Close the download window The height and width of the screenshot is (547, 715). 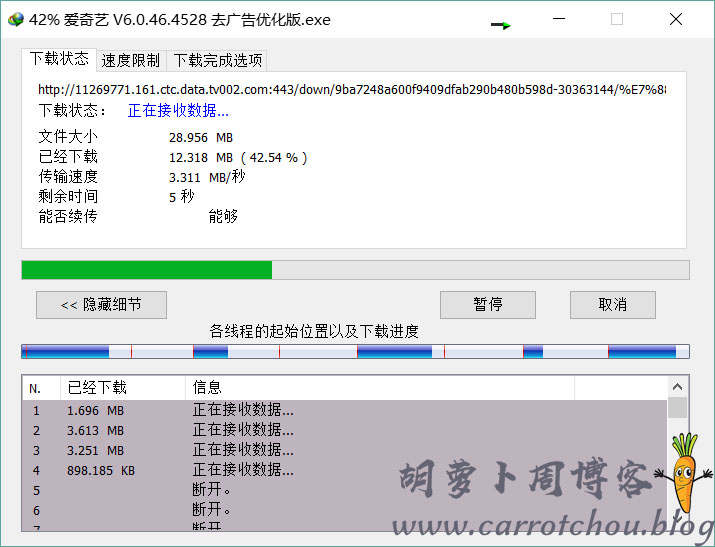(x=676, y=19)
